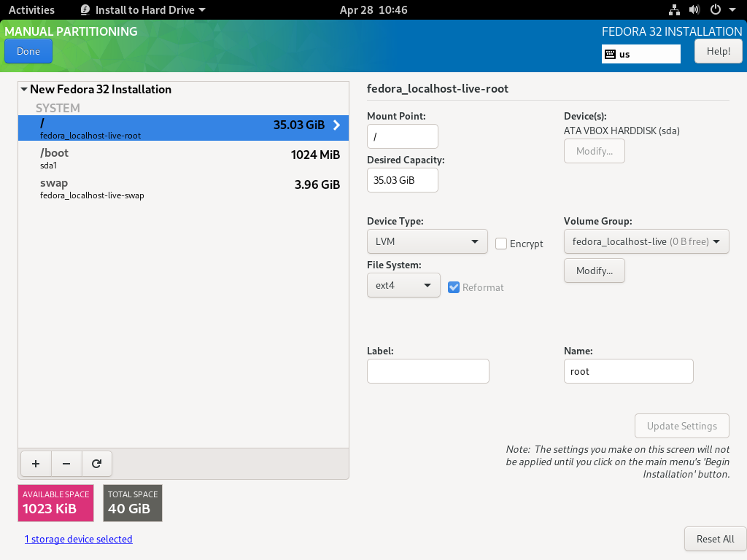This screenshot has height=560, width=747.
Task: Open the Install to Hard Drive app menu
Action: tap(143, 9)
